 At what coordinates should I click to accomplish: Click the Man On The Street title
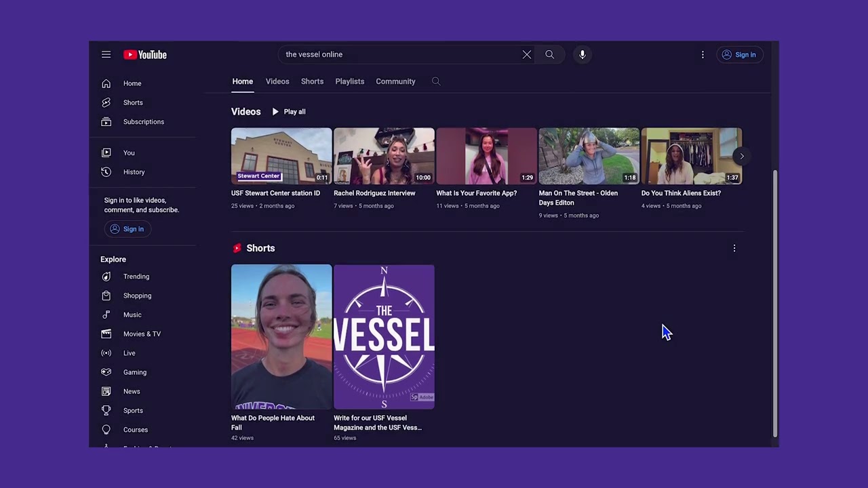click(578, 198)
